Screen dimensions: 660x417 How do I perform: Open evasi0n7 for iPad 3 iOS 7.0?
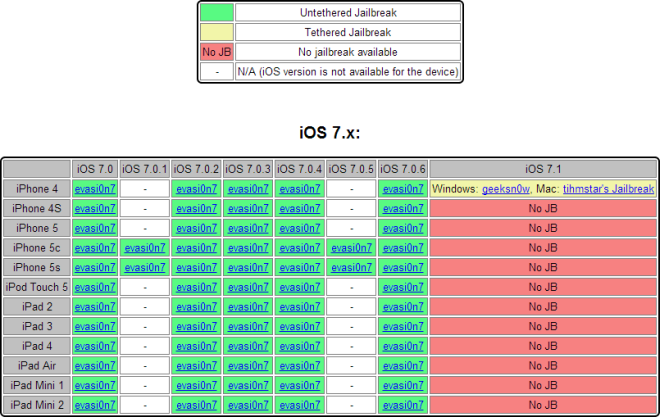95,327
